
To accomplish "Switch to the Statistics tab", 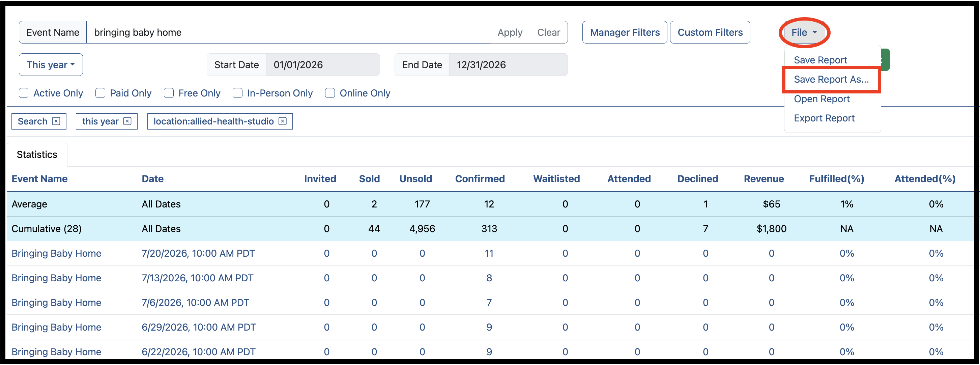I will 37,155.
